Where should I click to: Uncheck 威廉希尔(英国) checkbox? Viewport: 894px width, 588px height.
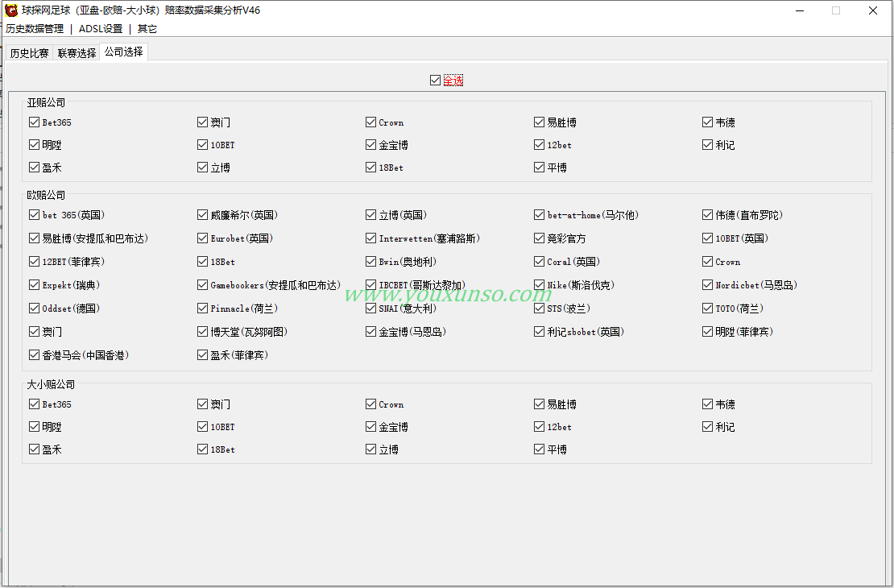point(202,215)
